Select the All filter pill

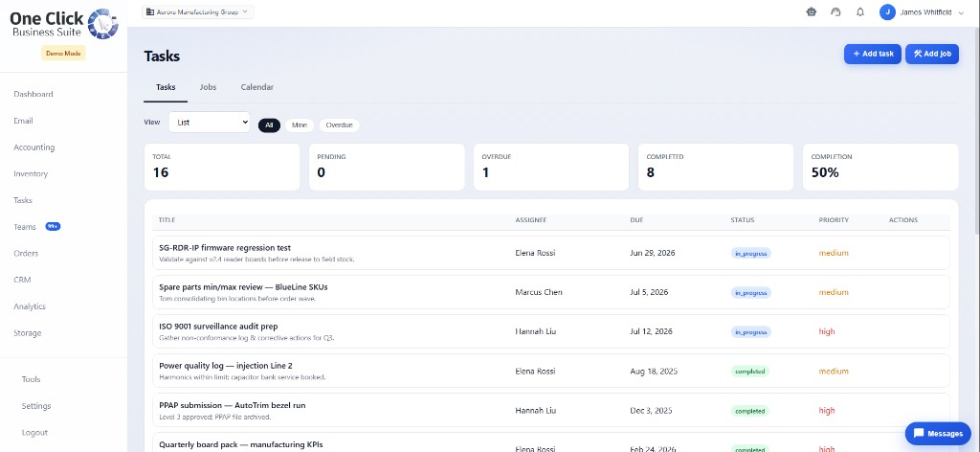pos(269,125)
